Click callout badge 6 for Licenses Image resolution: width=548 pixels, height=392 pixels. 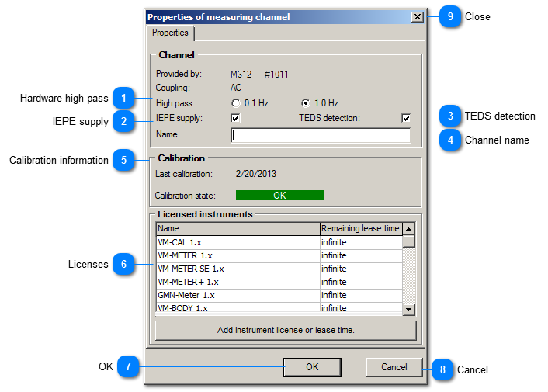pos(122,265)
